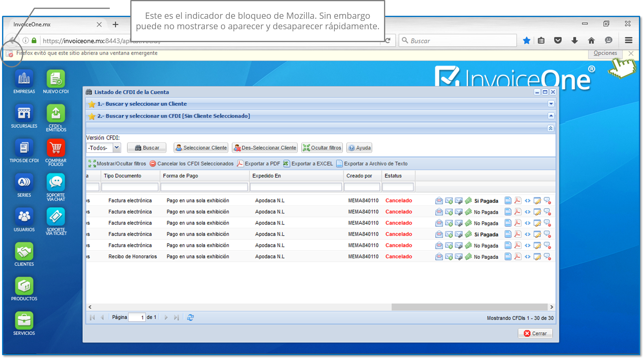Click the grid scroll-left arrow
Viewport: 644px width, 359px height.
coord(90,307)
